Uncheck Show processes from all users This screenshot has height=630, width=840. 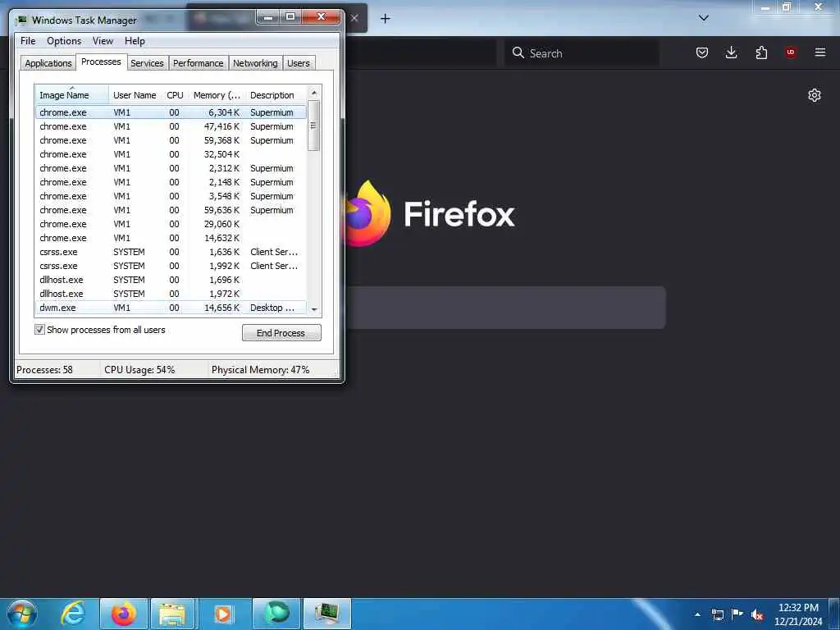pos(39,330)
